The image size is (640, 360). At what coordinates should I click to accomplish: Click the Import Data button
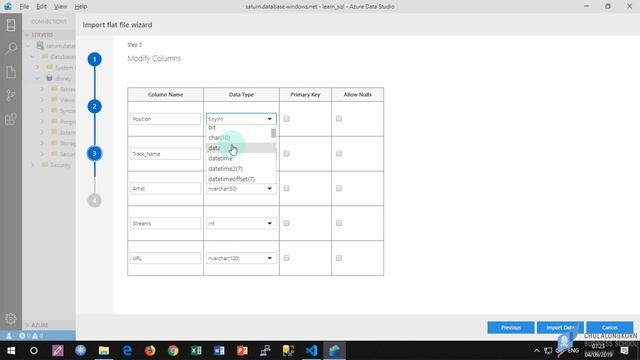click(560, 327)
